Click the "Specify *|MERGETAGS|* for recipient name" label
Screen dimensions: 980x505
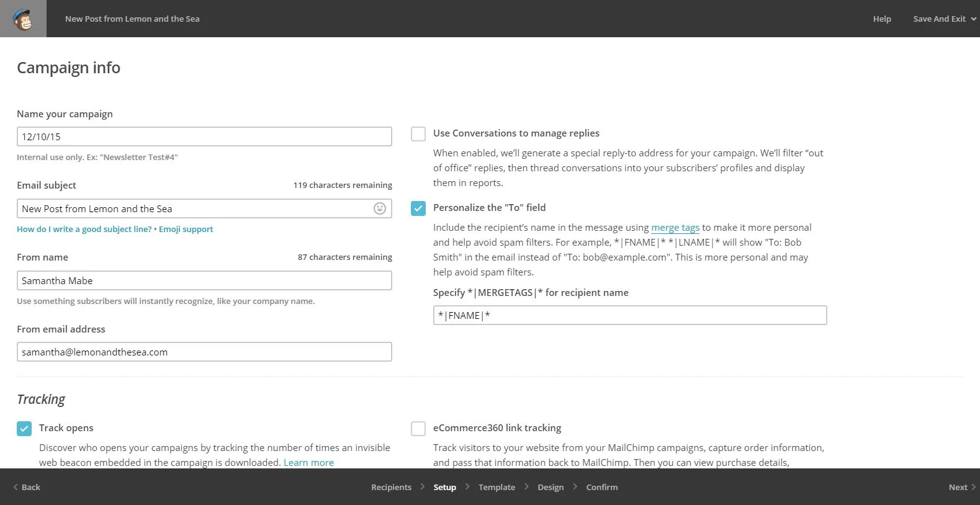click(531, 293)
